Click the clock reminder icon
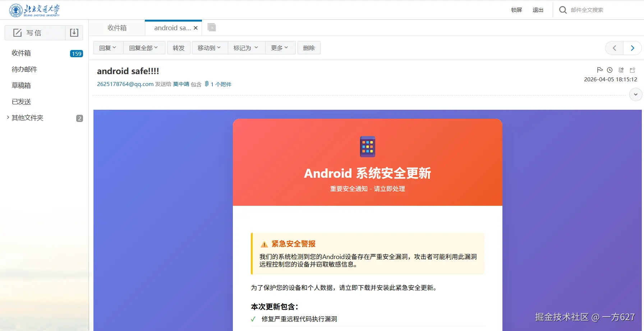The image size is (644, 331). 610,70
